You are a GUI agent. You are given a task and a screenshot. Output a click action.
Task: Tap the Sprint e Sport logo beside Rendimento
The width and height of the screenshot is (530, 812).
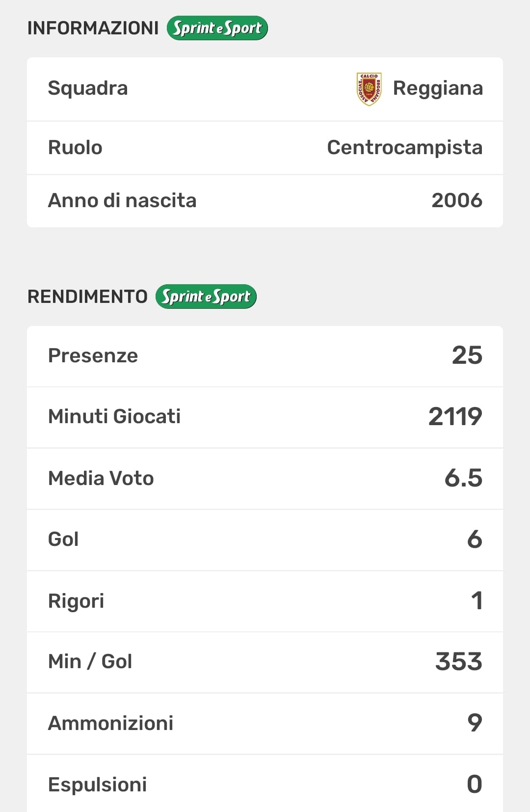tap(206, 297)
